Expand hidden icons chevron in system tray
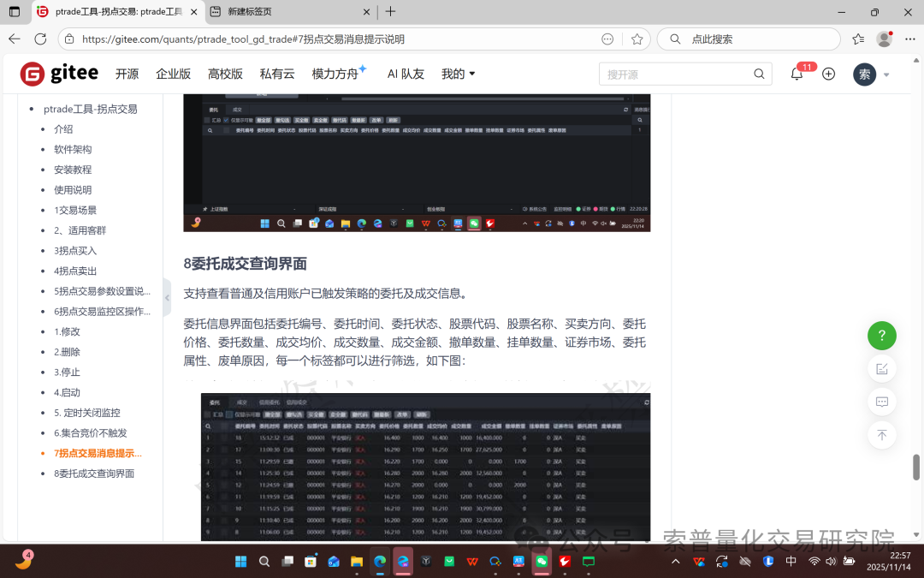924x578 pixels. 675,561
